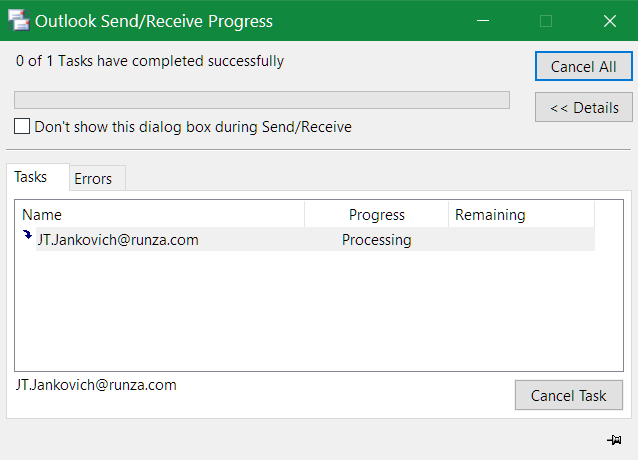Click the '0 of 1 Tasks have completed' text
The image size is (638, 460).
tap(150, 61)
